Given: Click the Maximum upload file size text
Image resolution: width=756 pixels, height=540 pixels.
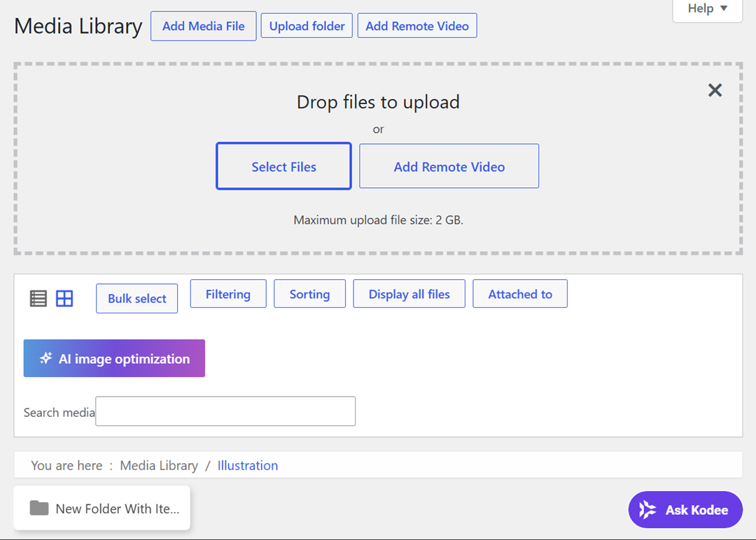Looking at the screenshot, I should click(x=378, y=220).
